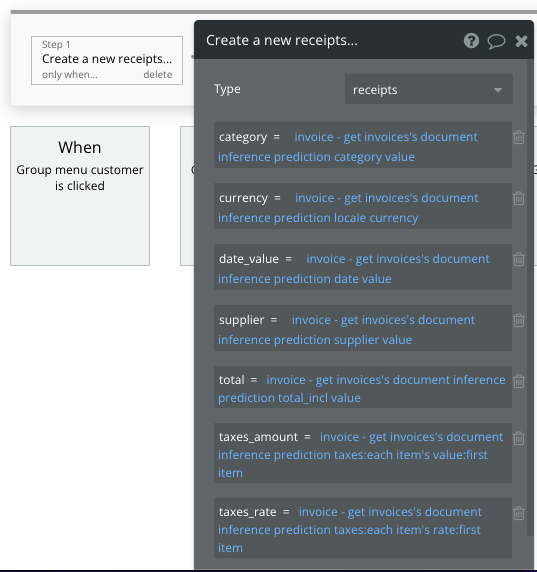Screen dimensions: 537x572
Task: Close the Create a new receipts panel
Action: tap(521, 41)
